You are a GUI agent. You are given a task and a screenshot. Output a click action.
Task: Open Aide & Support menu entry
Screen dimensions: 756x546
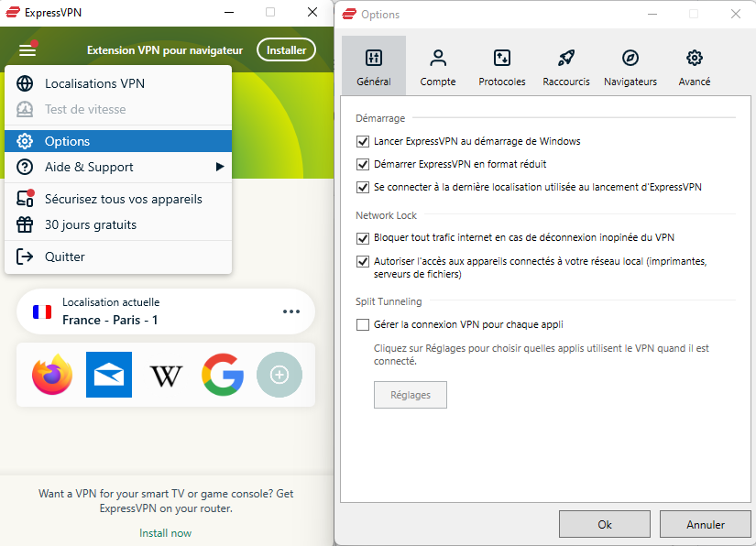[118, 167]
